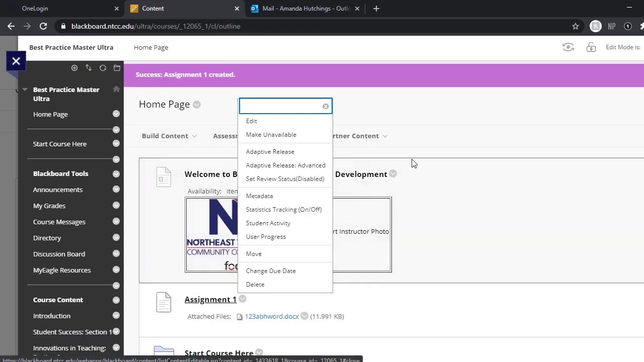
Task: Open Adaptive Release: Advanced option
Action: (285, 165)
